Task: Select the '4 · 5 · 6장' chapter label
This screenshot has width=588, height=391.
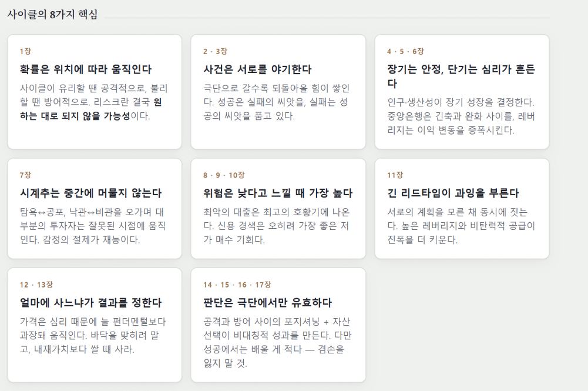Action: point(405,51)
